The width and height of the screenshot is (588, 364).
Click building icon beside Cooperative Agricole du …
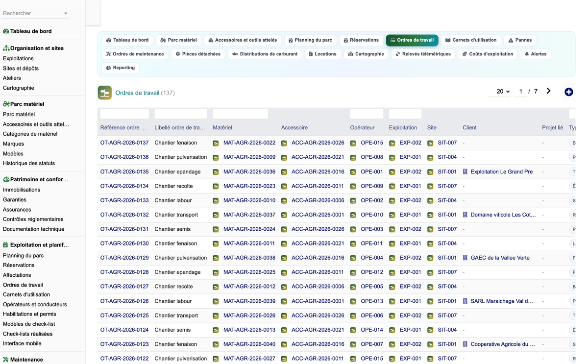[x=465, y=344]
